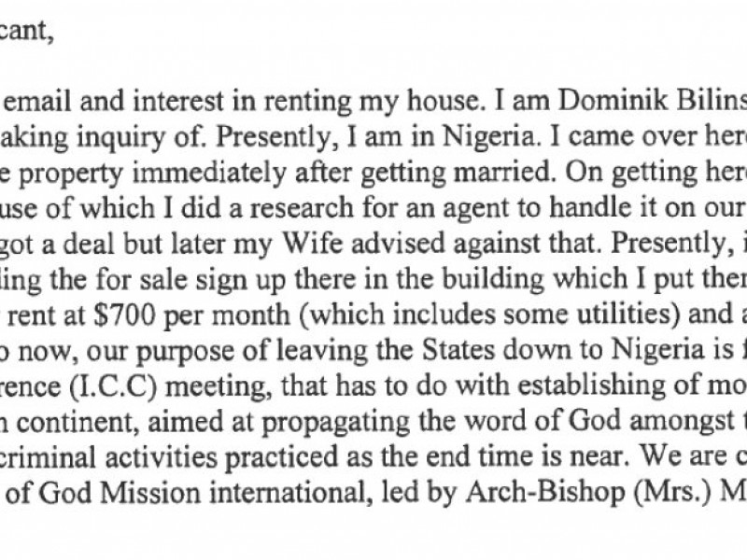This screenshot has height=560, width=747.
Task: Click the word "Arch-Bishop" in last line
Action: pyautogui.click(x=544, y=493)
